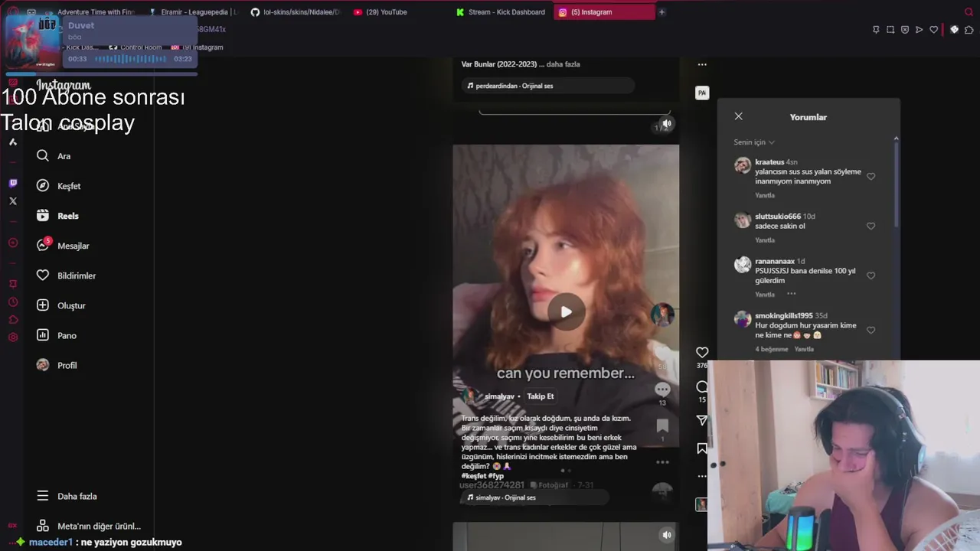Share the reel via paper plane icon

702,420
